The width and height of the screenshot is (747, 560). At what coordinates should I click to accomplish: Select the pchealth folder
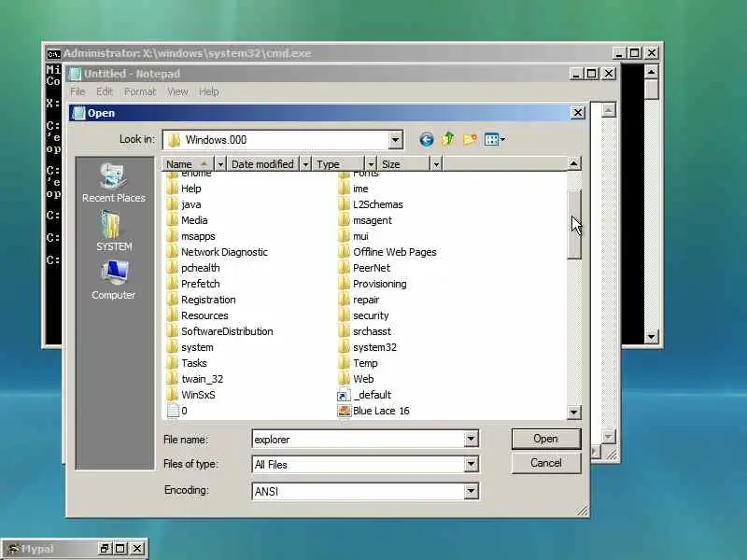tap(193, 268)
